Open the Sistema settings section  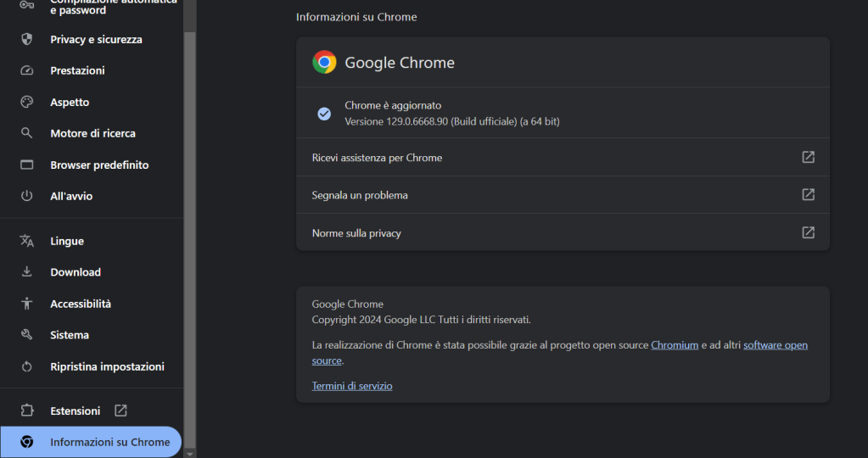coord(70,335)
